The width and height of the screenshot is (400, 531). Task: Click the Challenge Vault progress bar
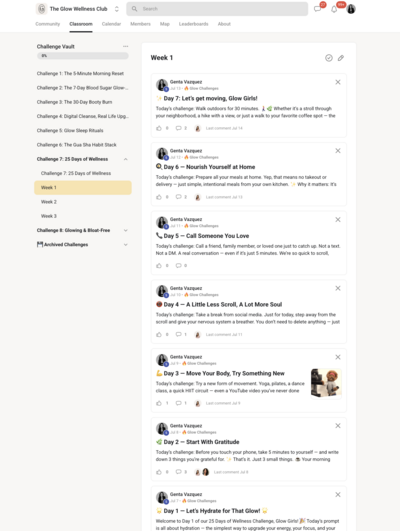[x=83, y=56]
